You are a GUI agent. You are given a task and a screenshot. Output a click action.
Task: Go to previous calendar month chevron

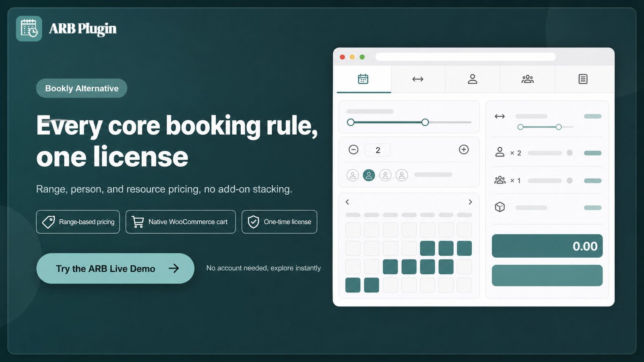coord(347,202)
